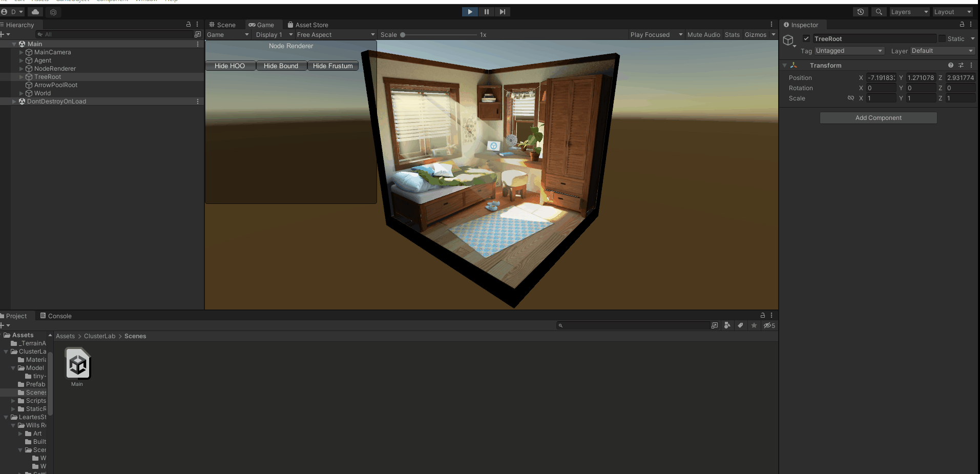Toggle Gizmos in Game view

pyautogui.click(x=756, y=35)
